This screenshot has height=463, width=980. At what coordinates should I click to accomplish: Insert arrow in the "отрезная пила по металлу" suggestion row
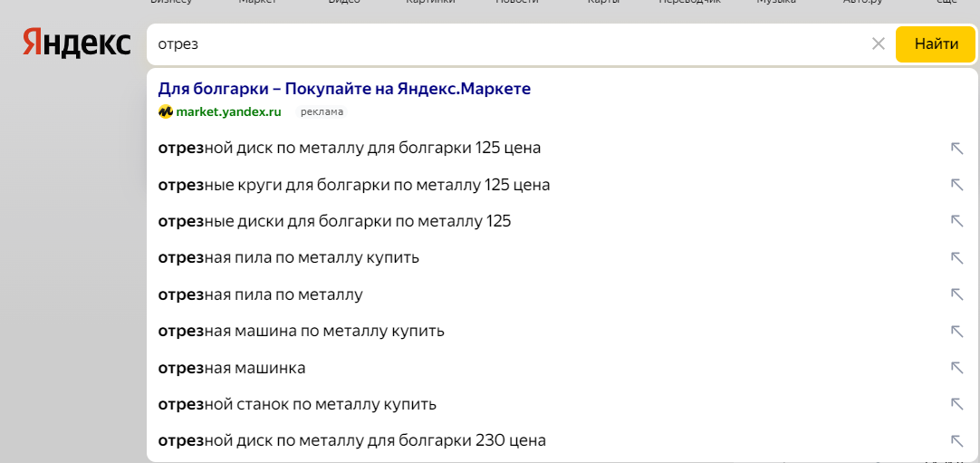(x=956, y=294)
